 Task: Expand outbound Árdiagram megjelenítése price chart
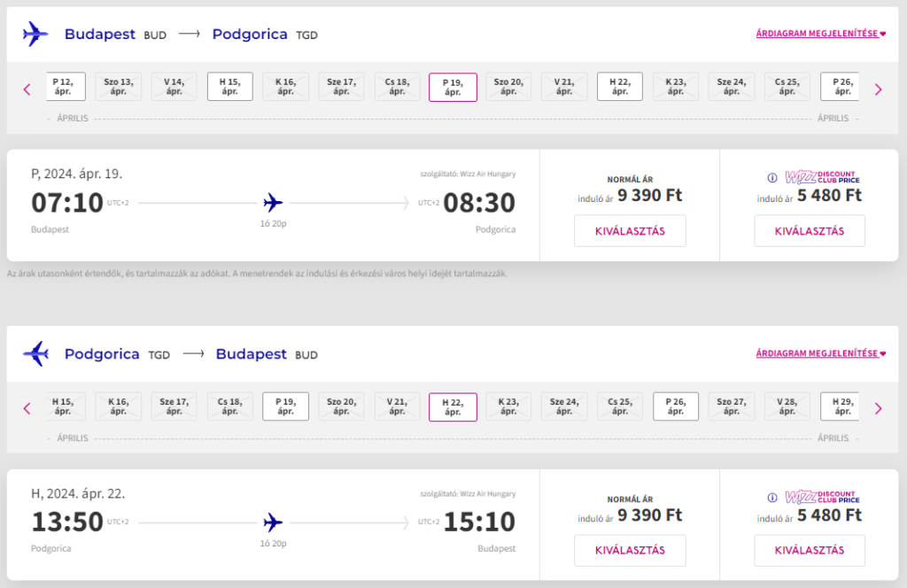[821, 34]
